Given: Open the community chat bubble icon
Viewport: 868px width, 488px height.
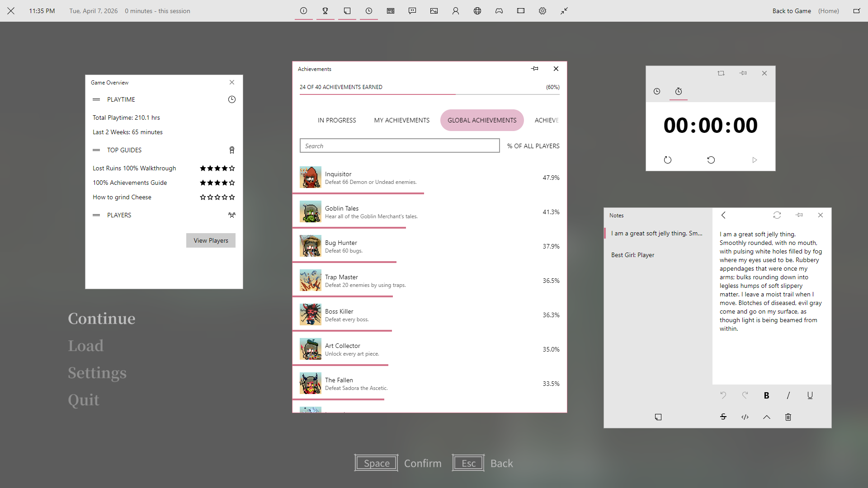Looking at the screenshot, I should (412, 11).
